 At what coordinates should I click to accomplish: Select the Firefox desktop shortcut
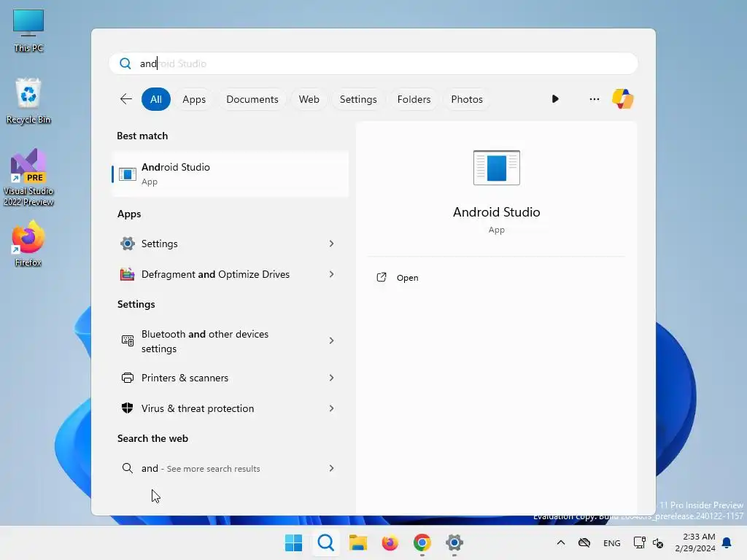(x=28, y=244)
